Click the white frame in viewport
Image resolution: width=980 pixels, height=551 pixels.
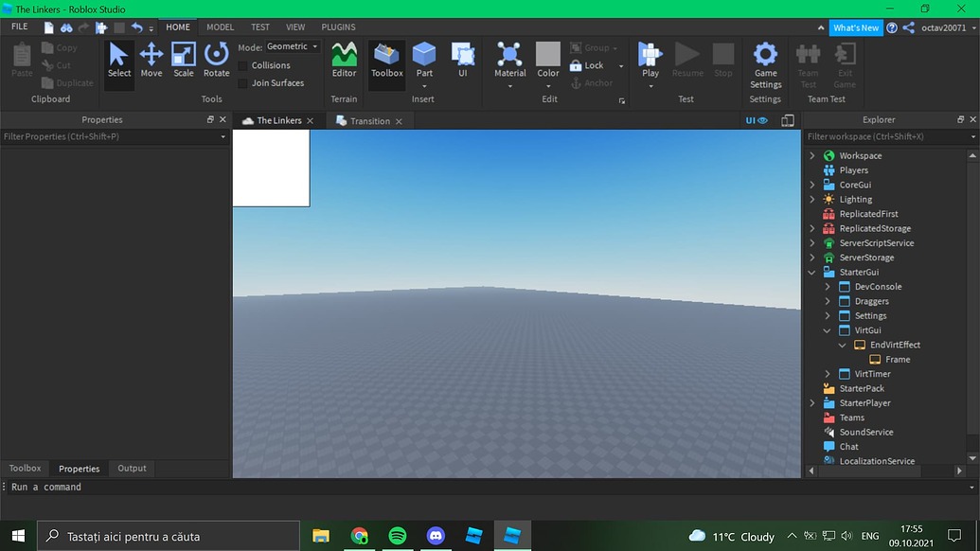coord(271,169)
